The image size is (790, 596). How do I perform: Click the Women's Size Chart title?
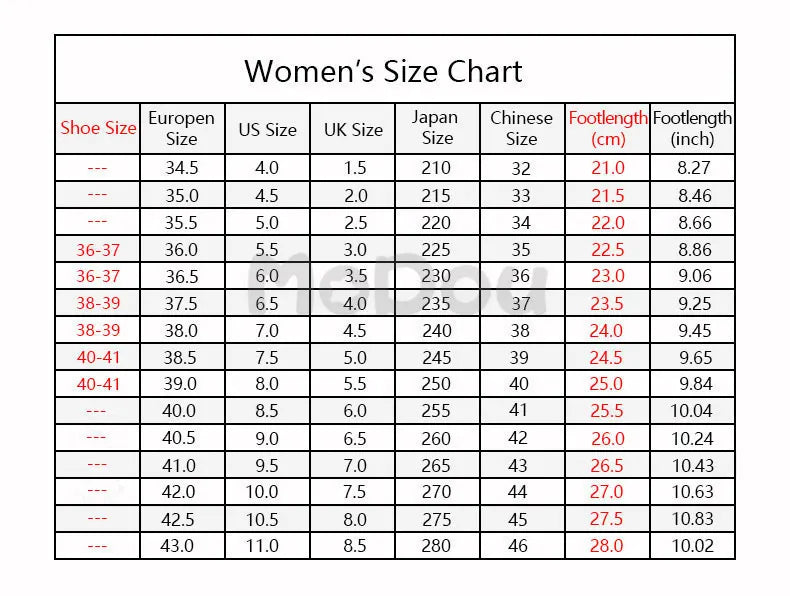coord(383,71)
